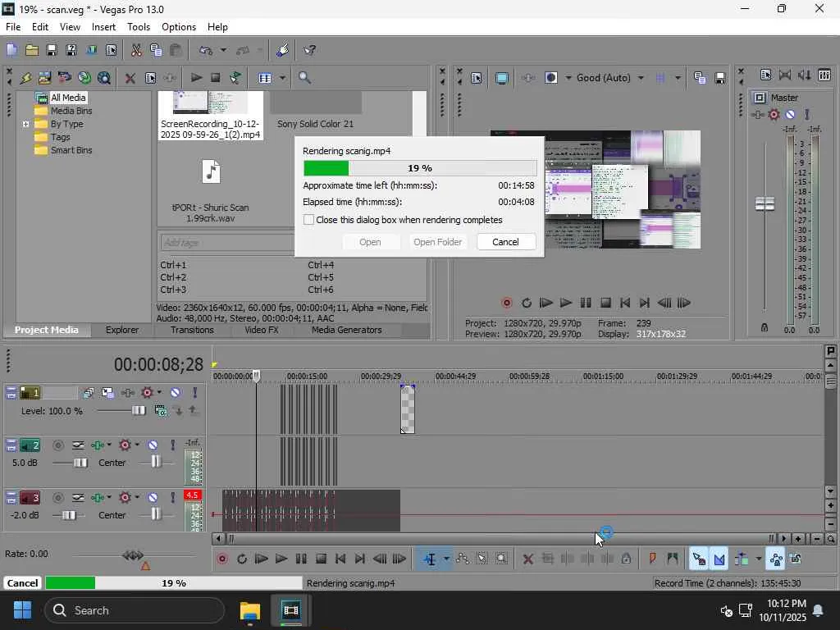Click the Add tags input field

coord(226,243)
